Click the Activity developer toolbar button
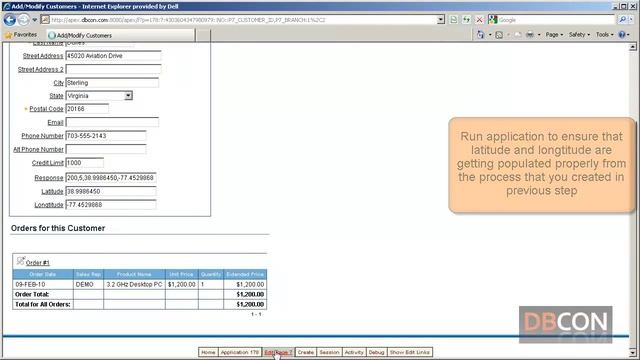Viewport: 640px width, 360px height. (x=354, y=352)
